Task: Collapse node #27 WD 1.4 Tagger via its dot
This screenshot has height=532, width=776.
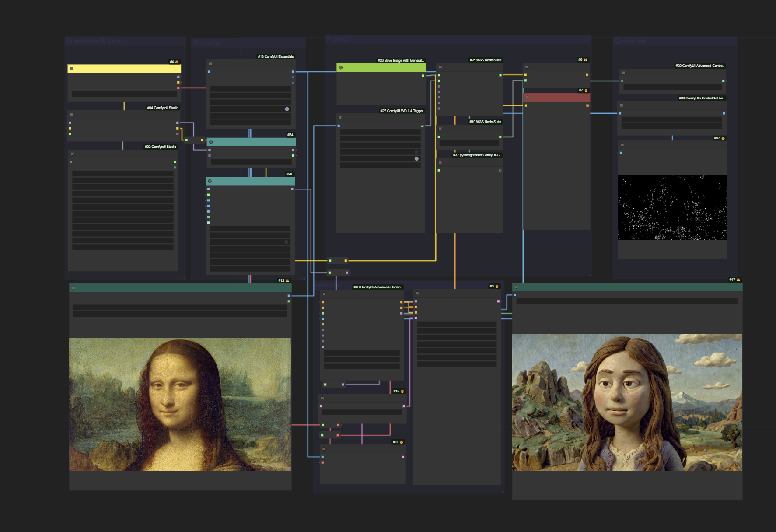Action: (340, 118)
